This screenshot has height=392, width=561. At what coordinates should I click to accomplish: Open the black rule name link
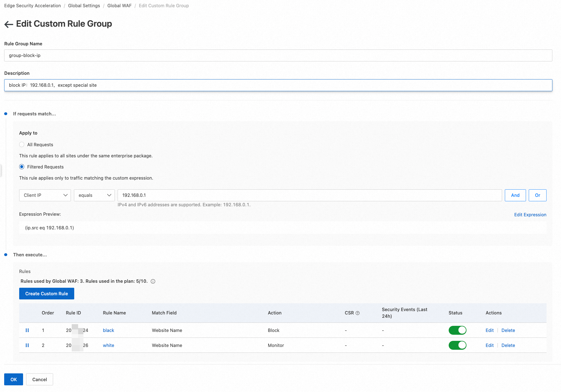108,330
